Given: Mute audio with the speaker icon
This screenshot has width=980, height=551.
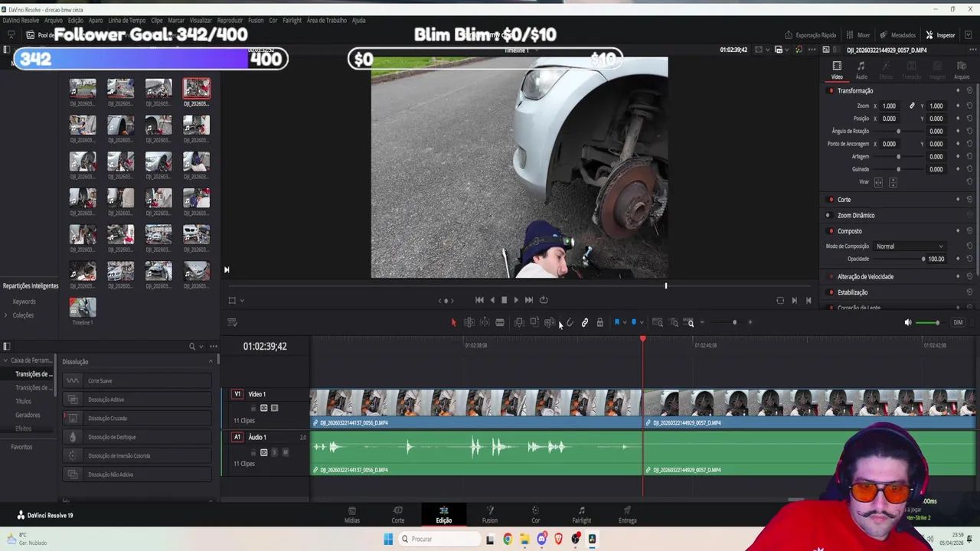Looking at the screenshot, I should [908, 322].
